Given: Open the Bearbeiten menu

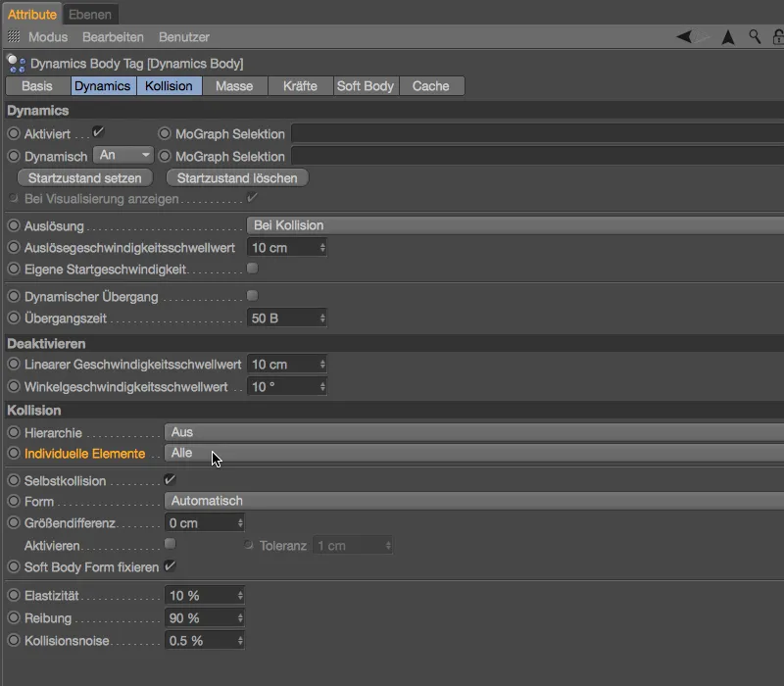Looking at the screenshot, I should pyautogui.click(x=113, y=37).
